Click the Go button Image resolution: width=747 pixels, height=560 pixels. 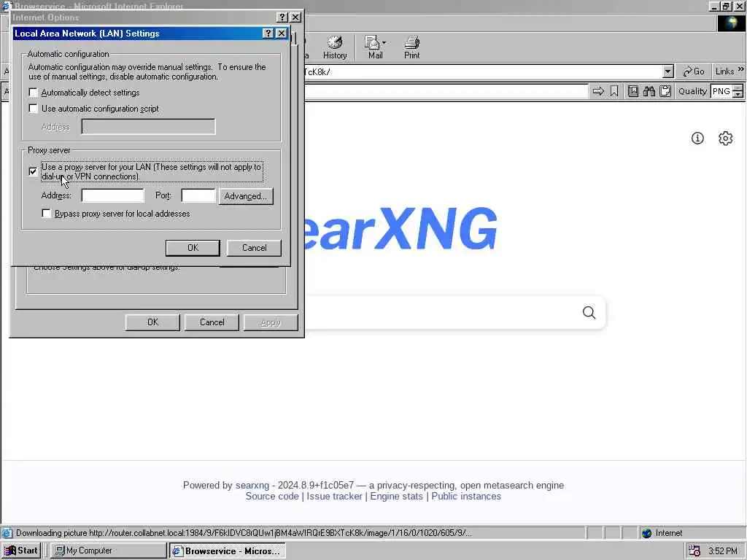[694, 71]
